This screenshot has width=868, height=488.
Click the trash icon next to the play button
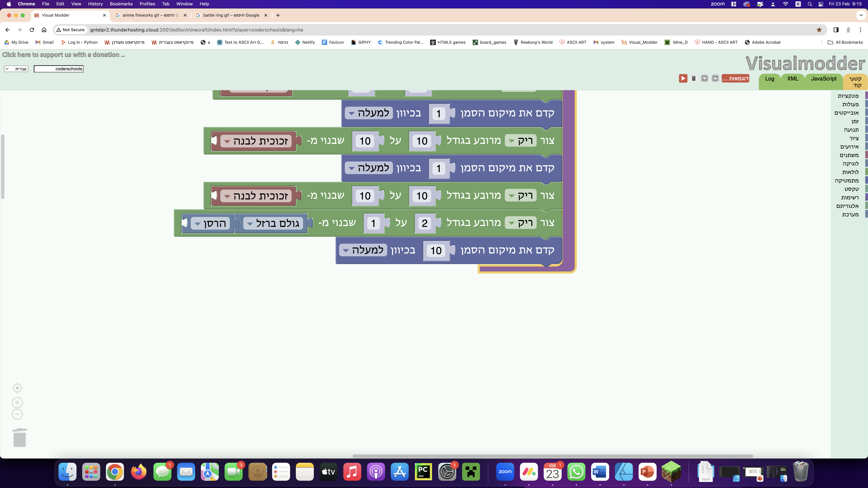click(693, 78)
